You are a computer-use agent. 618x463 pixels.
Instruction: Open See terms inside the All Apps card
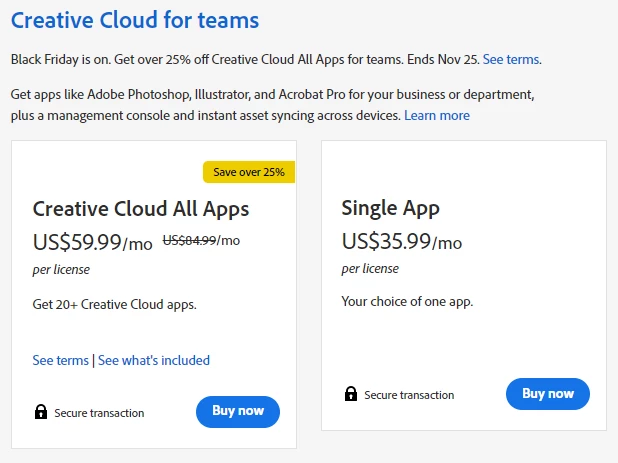61,360
